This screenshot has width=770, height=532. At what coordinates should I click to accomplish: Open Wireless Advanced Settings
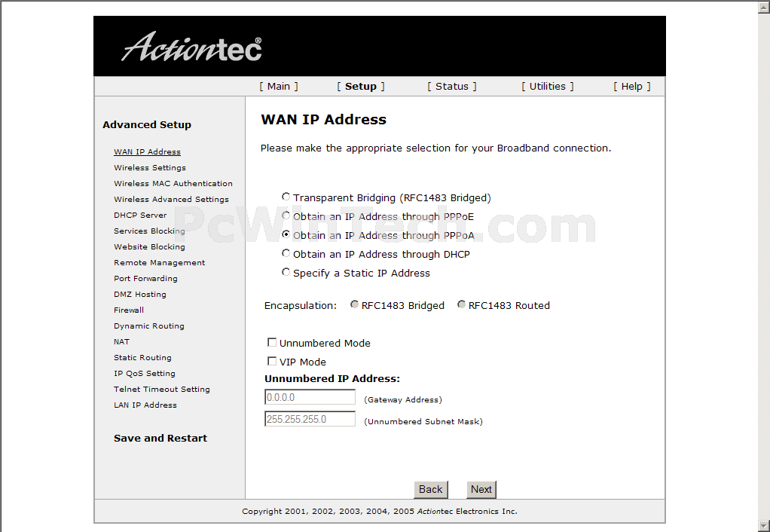(171, 199)
